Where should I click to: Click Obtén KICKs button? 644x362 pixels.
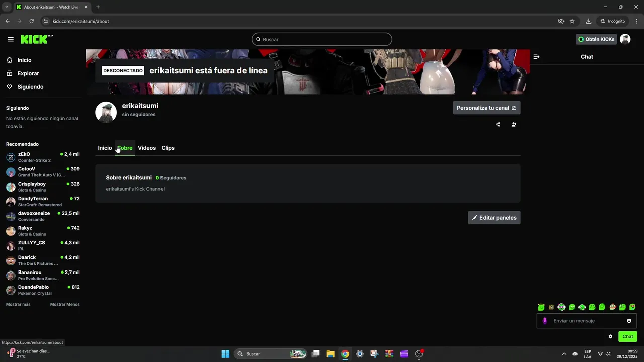[596, 39]
